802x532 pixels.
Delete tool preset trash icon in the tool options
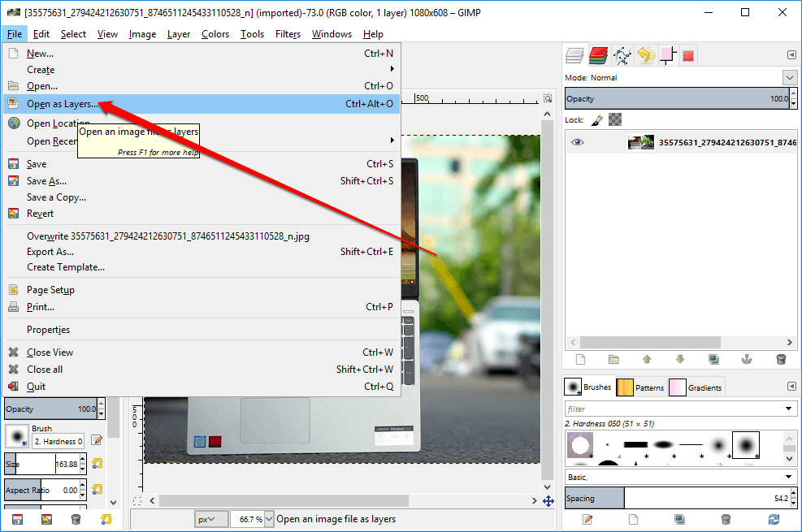[76, 520]
